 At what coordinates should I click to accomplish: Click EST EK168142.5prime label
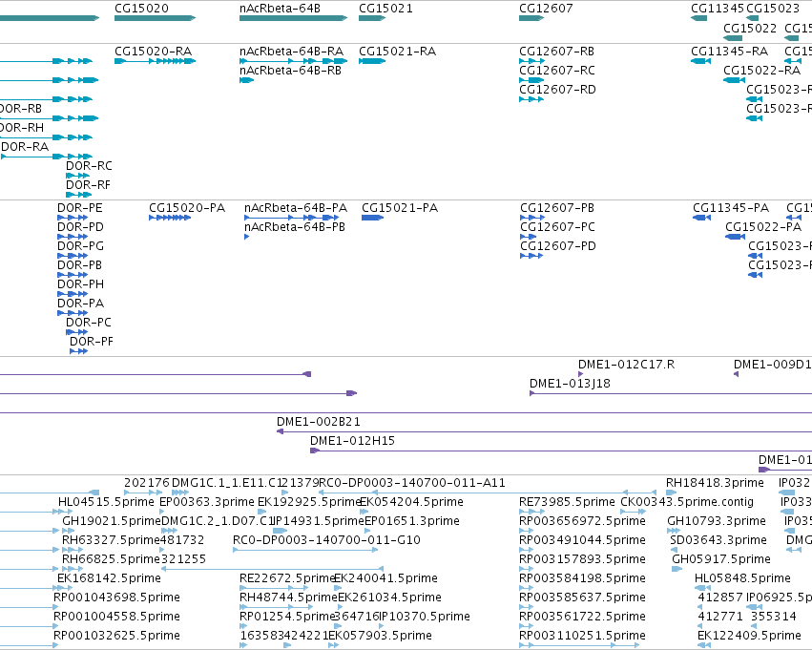[110, 579]
